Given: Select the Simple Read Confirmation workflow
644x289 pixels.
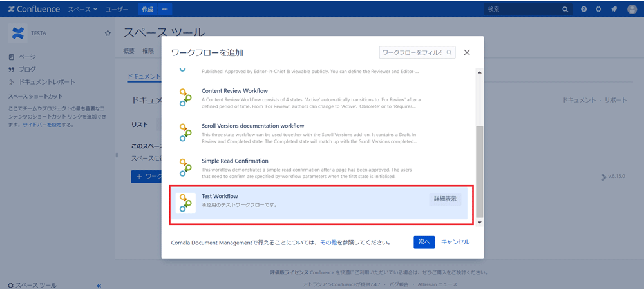Looking at the screenshot, I should 321,168.
